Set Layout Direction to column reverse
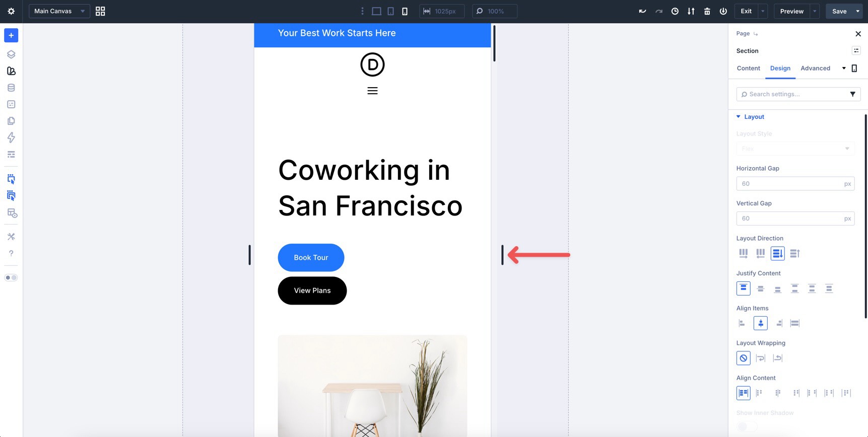 click(x=794, y=253)
